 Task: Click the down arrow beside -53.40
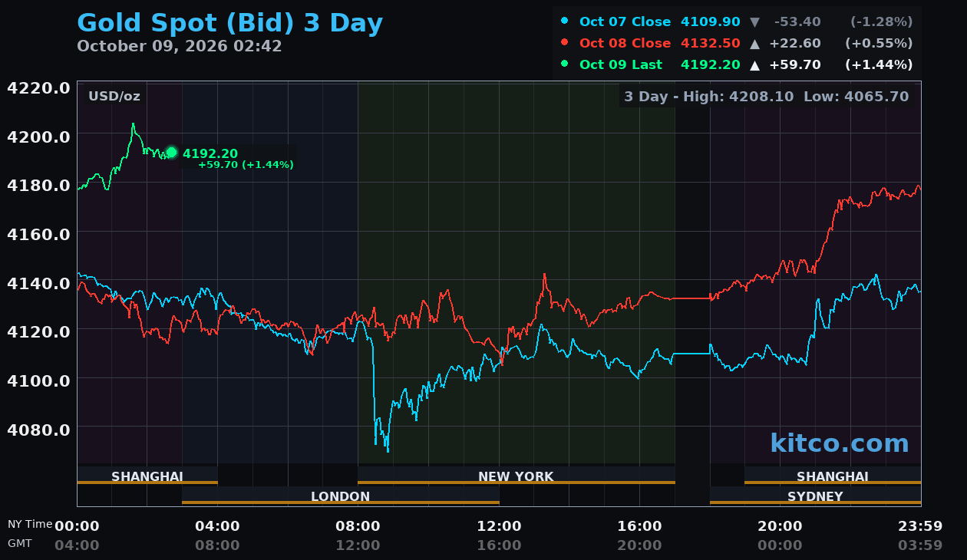point(755,22)
